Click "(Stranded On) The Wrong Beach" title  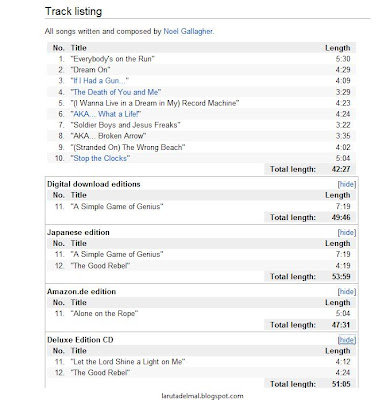128,147
